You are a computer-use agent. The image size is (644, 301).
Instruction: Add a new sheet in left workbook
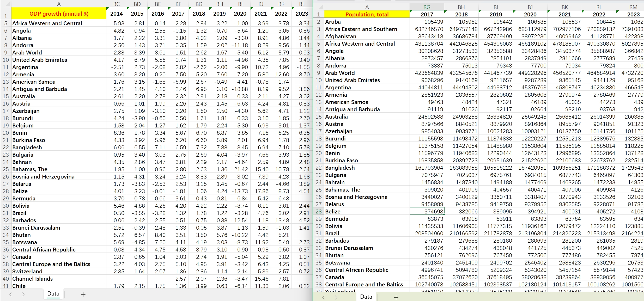(83, 294)
